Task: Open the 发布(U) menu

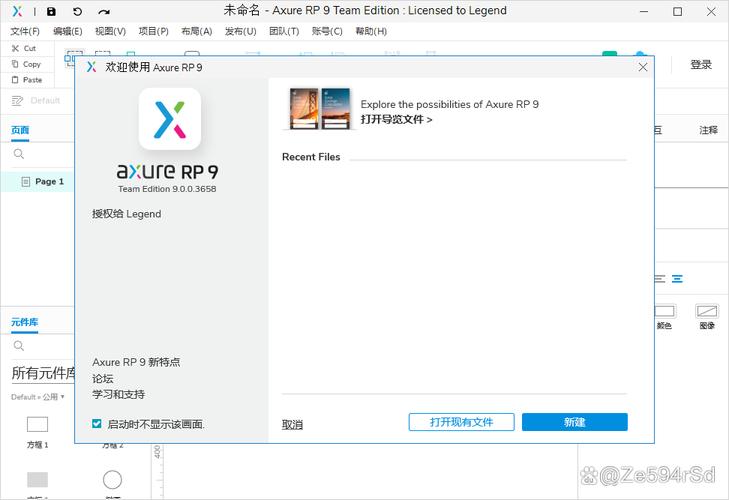Action: [x=240, y=31]
